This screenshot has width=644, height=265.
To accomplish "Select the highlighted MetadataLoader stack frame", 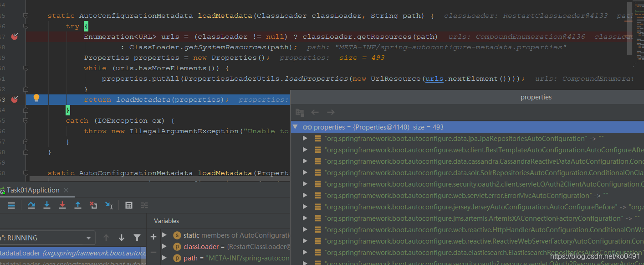I will point(73,253).
